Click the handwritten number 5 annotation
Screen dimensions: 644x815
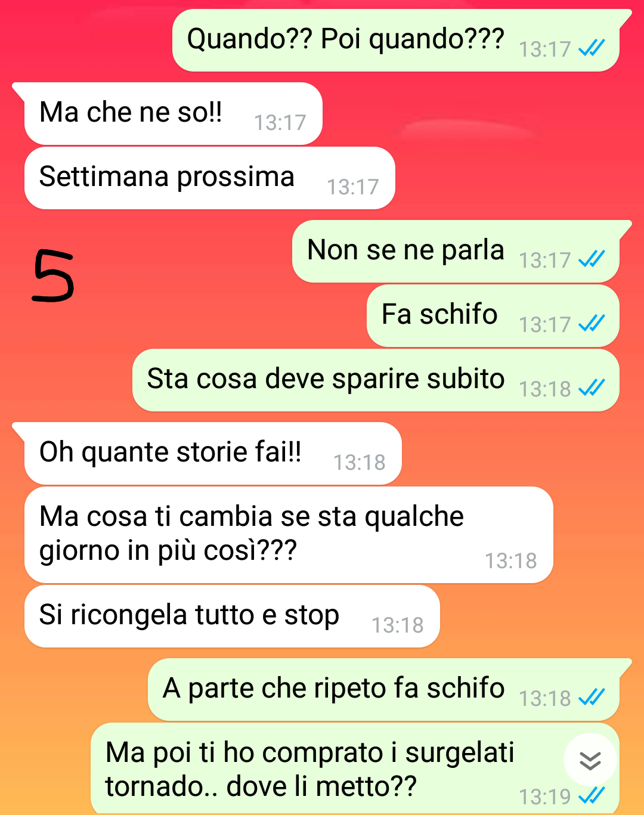pos(53,275)
